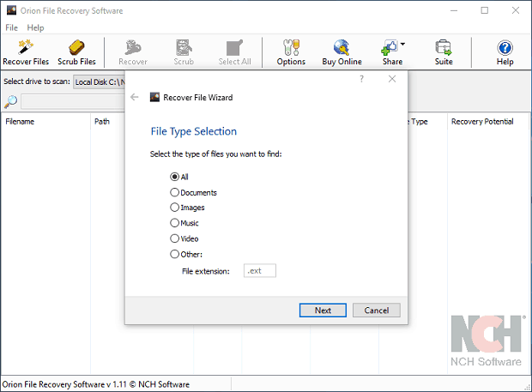Close the Recover File Wizard dialog
Screen dimensions: 532x392
tap(392, 79)
